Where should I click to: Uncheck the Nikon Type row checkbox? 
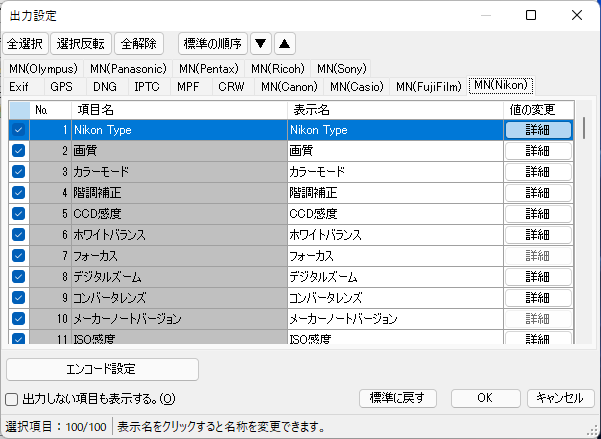point(18,130)
